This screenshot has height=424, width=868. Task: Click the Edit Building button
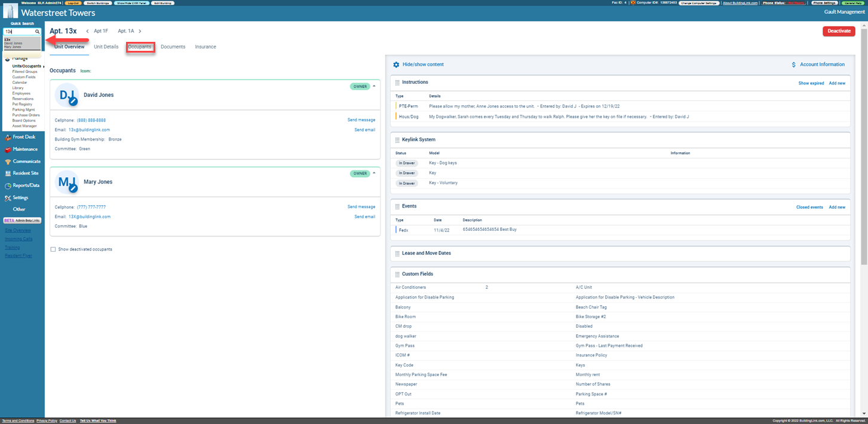tap(163, 3)
